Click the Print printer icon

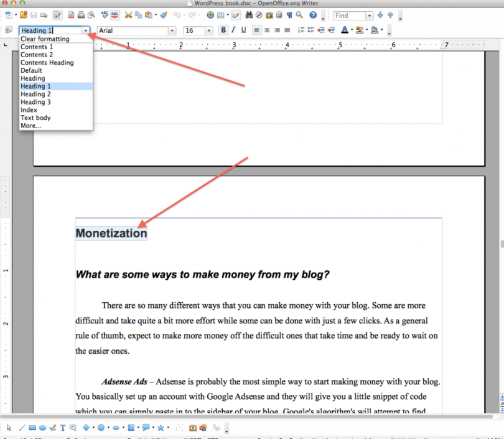(x=81, y=15)
